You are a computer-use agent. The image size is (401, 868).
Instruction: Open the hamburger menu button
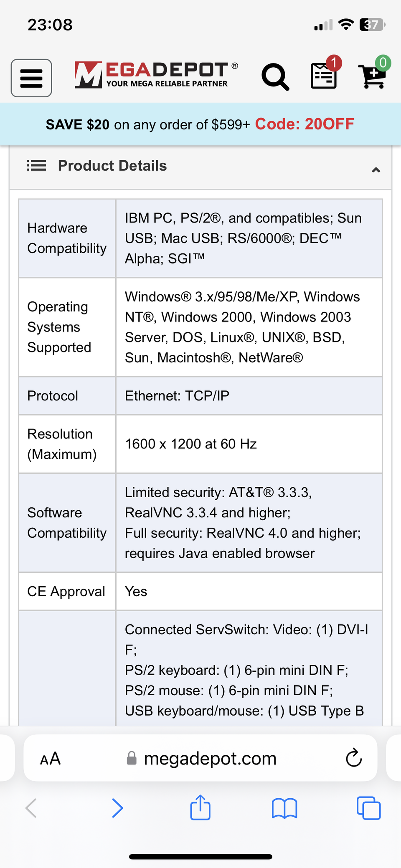31,78
